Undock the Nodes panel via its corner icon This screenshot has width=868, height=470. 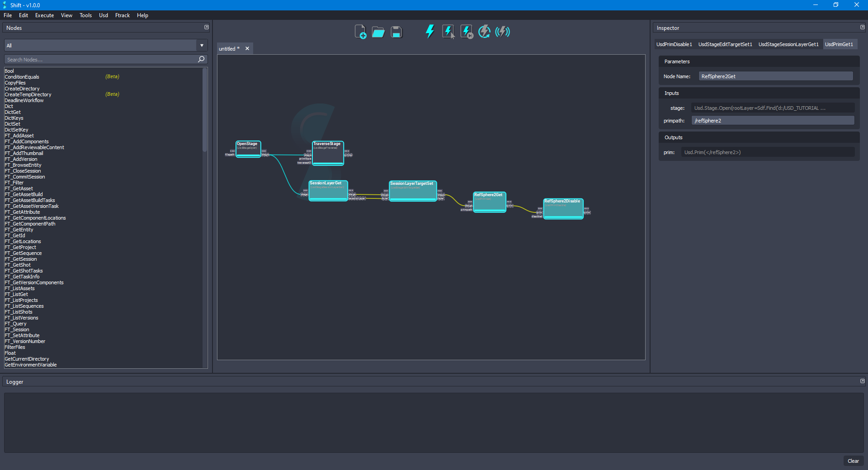tap(206, 27)
